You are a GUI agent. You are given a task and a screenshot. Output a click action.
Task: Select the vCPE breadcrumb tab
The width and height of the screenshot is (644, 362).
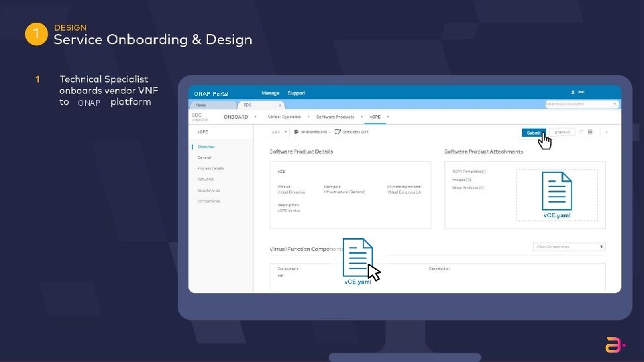pyautogui.click(x=375, y=117)
